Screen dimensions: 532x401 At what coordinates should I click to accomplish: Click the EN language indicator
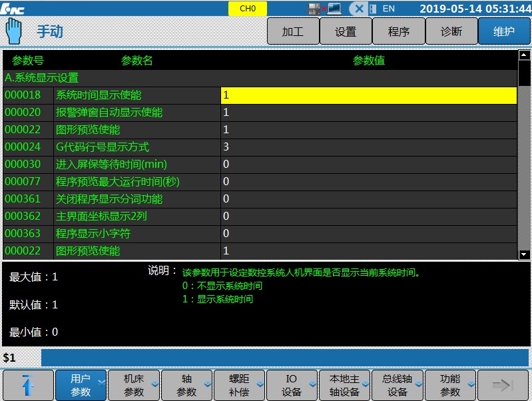point(389,9)
